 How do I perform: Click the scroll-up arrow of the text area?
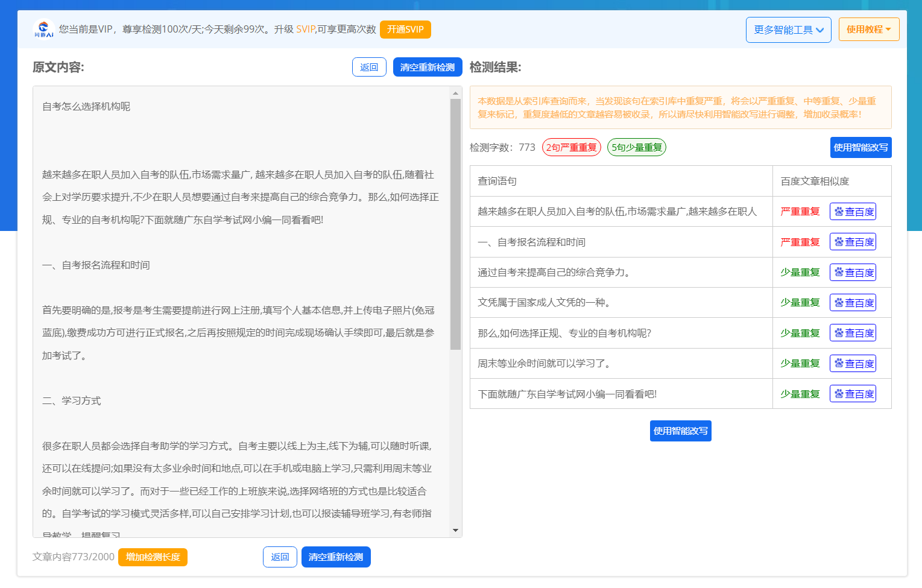coord(455,93)
